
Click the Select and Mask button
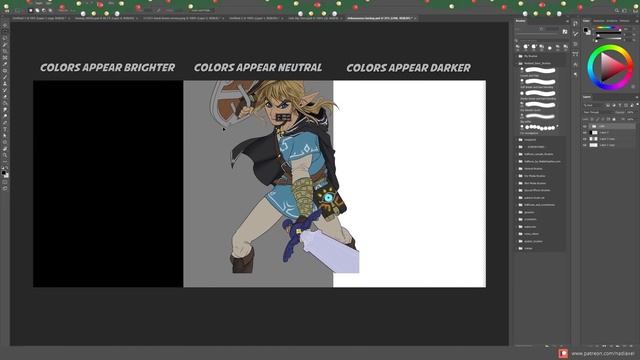(x=201, y=11)
